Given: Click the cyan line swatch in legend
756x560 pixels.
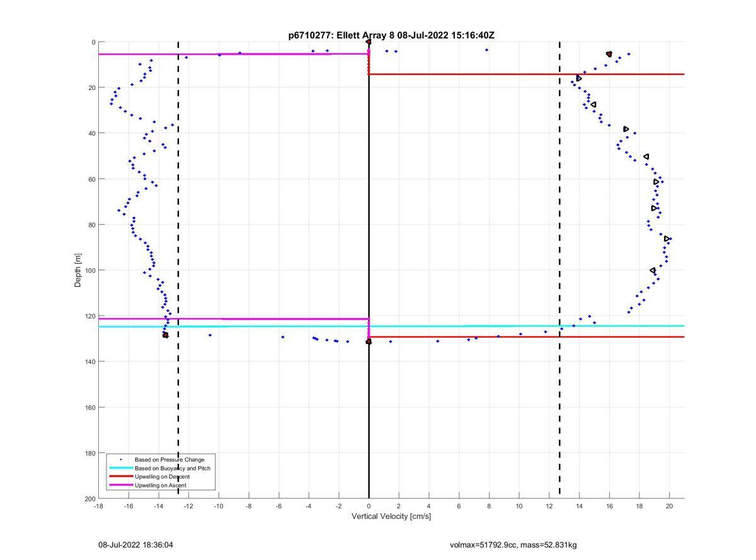Looking at the screenshot, I should point(120,468).
